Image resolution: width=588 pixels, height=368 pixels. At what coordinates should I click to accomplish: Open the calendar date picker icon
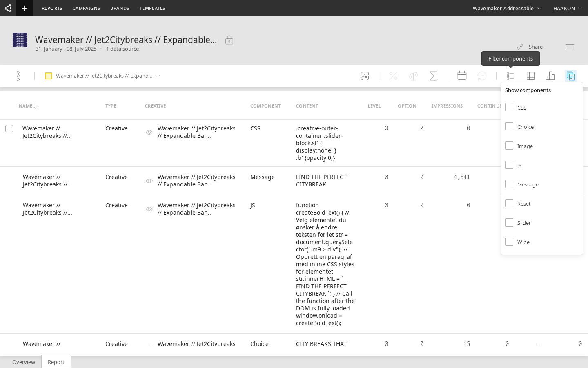(462, 76)
